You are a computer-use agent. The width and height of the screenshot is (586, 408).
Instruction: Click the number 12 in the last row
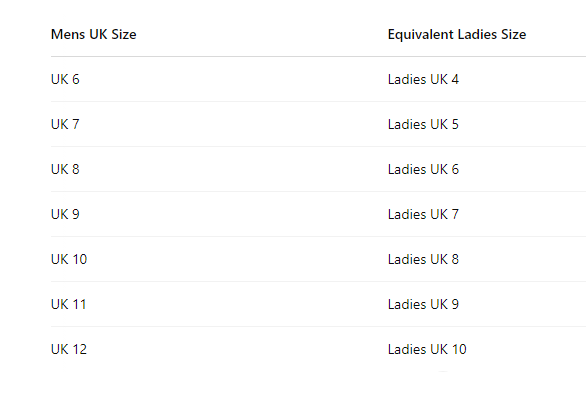point(80,349)
